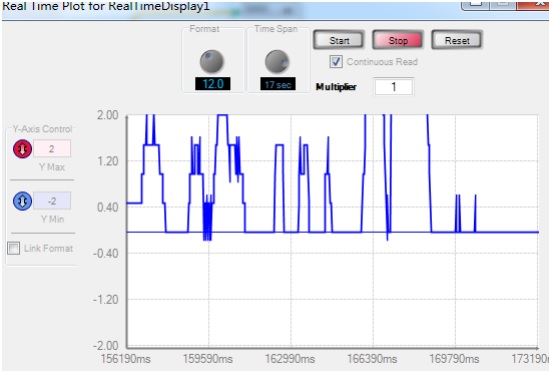
Task: Start the real time plot
Action: [339, 40]
